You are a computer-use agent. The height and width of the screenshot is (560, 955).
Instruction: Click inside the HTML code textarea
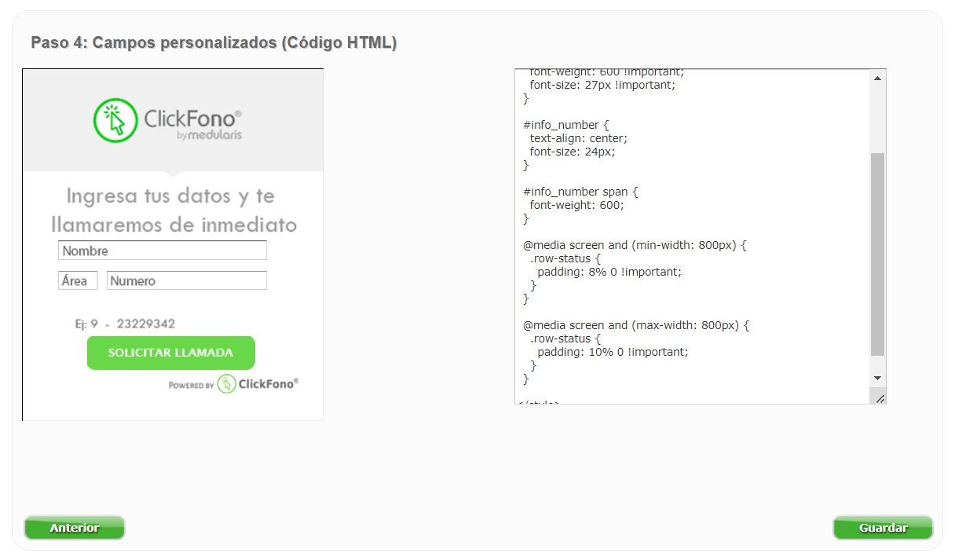(x=693, y=236)
